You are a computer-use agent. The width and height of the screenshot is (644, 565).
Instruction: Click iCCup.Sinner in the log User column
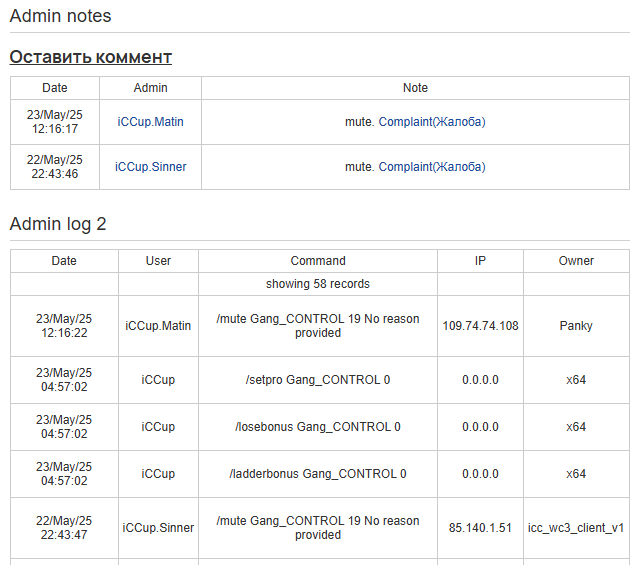tap(158, 528)
